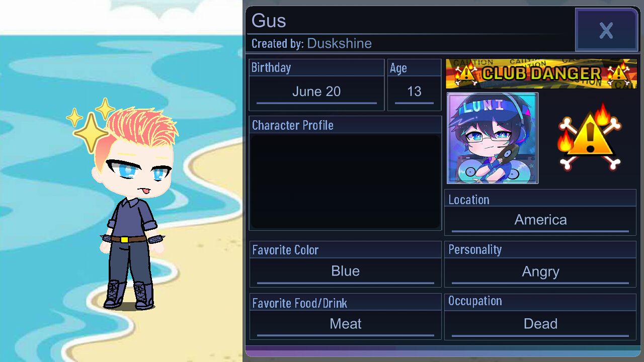The image size is (644, 362).
Task: Change Favorite Food/Drink value Meat
Action: point(345,324)
